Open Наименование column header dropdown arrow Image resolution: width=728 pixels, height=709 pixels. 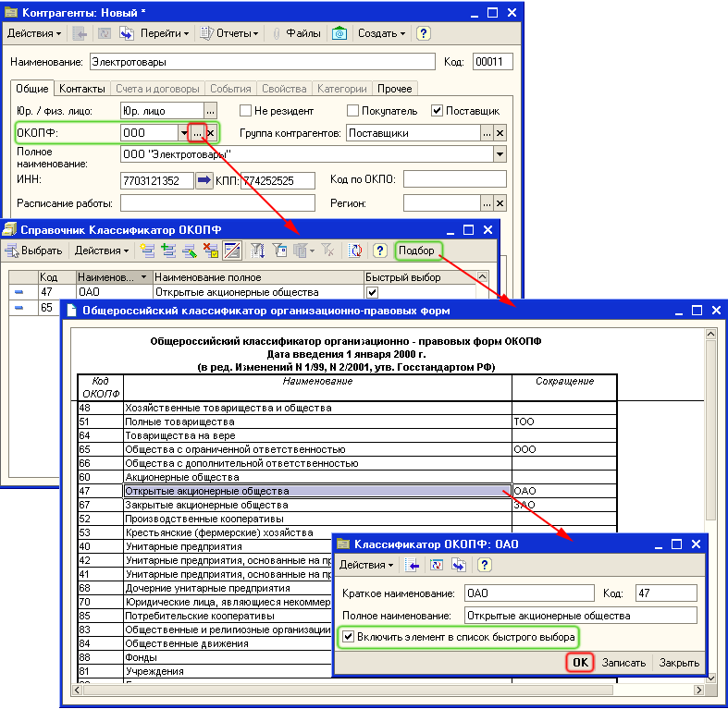[x=144, y=277]
